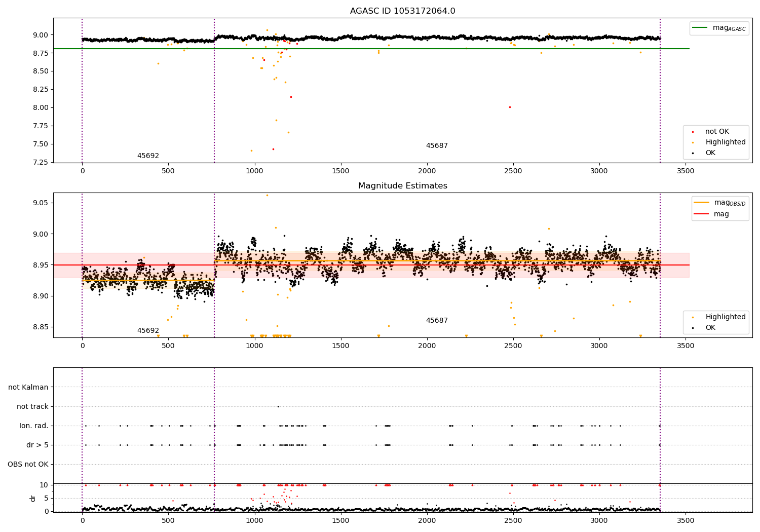Click the 7.25 y-axis tick label
Screen dimensions: 760x532
[41, 162]
